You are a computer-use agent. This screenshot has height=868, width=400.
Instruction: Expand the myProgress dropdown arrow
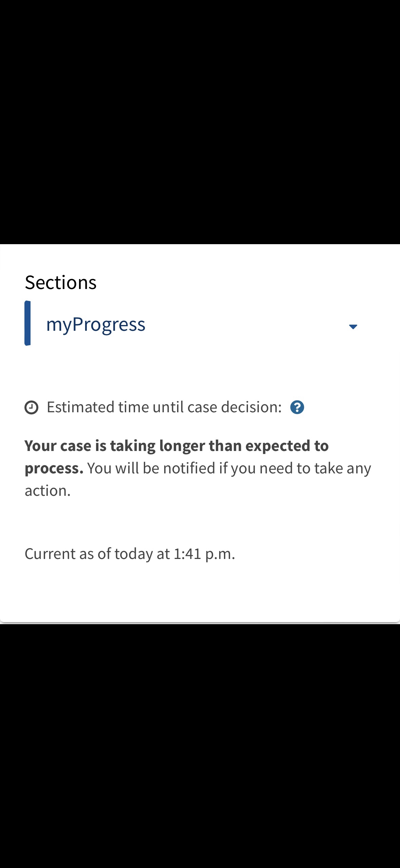click(353, 327)
